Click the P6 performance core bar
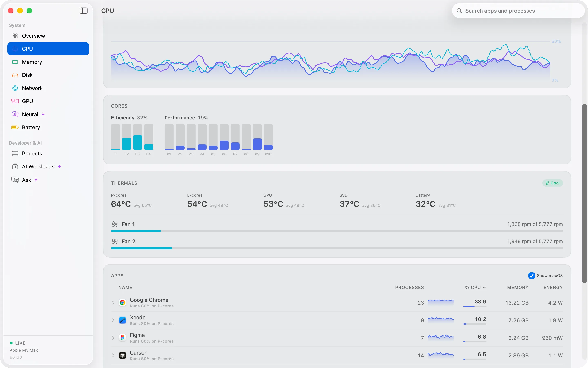588x368 pixels. [224, 137]
